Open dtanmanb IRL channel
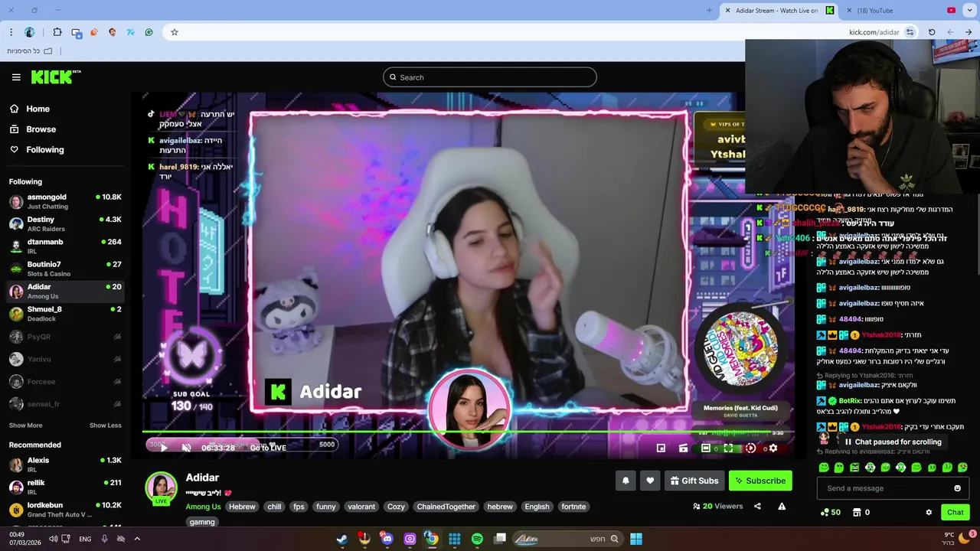This screenshot has width=980, height=551. coord(65,246)
